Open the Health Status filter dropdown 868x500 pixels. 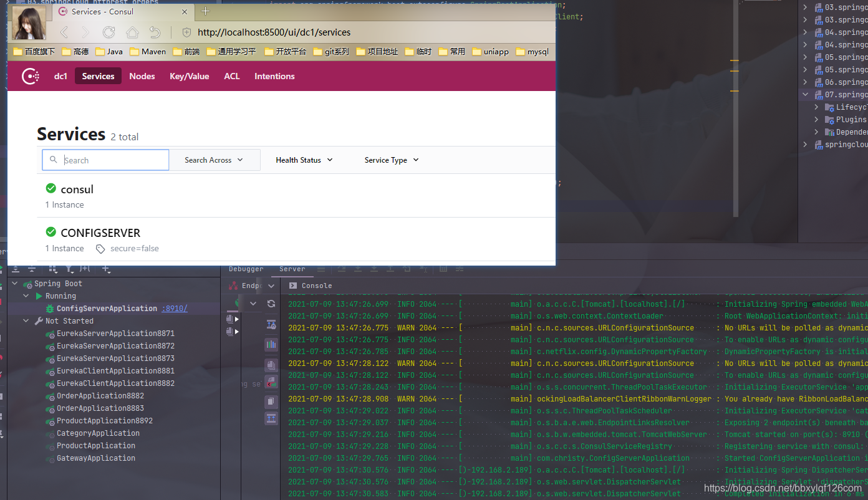(304, 160)
